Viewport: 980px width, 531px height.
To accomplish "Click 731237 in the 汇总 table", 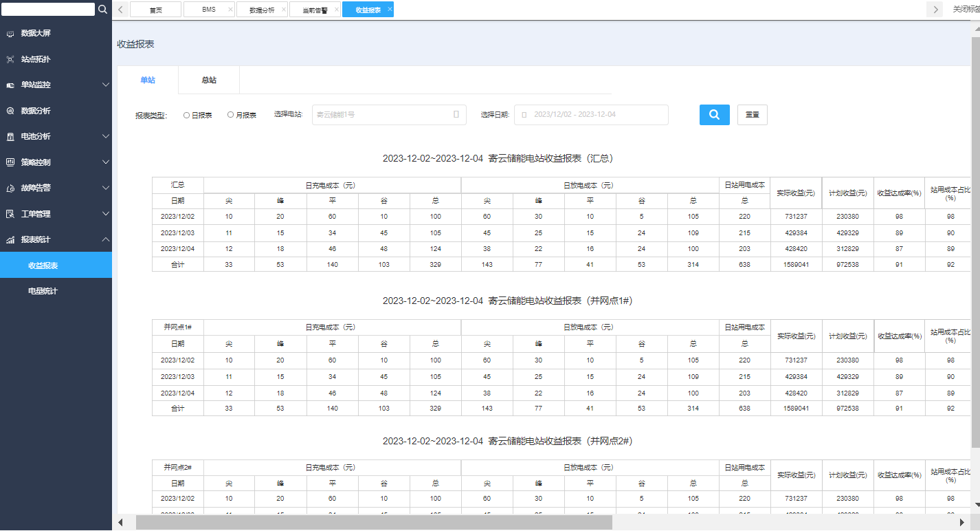I will 796,217.
